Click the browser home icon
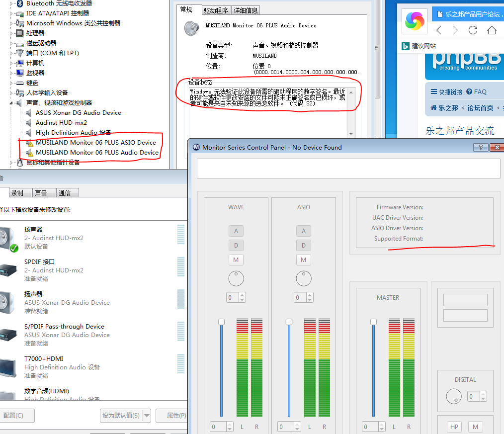Viewport: 504px width, 434px height. (492, 30)
